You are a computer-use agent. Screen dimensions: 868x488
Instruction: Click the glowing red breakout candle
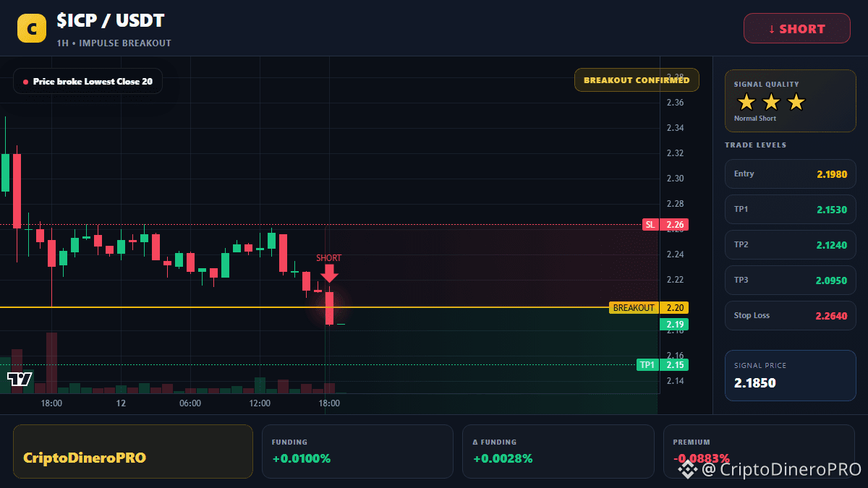coord(329,308)
